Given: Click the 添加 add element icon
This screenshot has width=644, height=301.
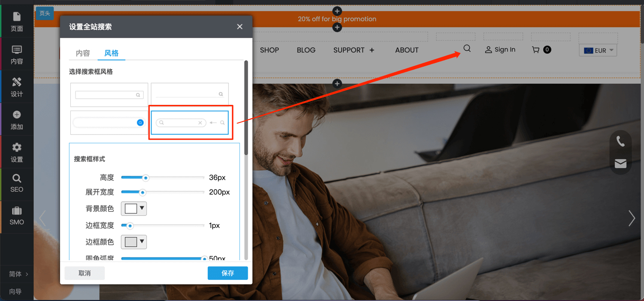Looking at the screenshot, I should (17, 120).
